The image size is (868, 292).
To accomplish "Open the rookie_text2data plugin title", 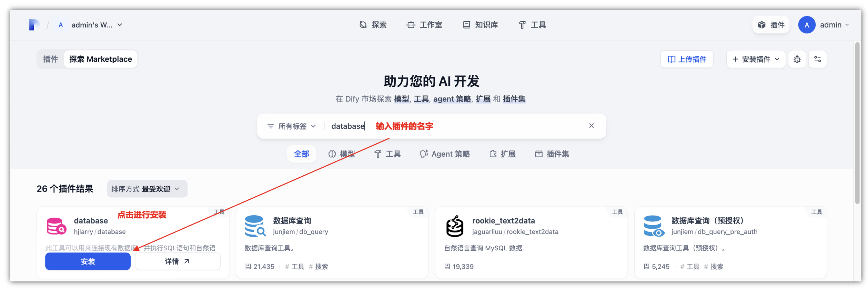I will pyautogui.click(x=504, y=221).
